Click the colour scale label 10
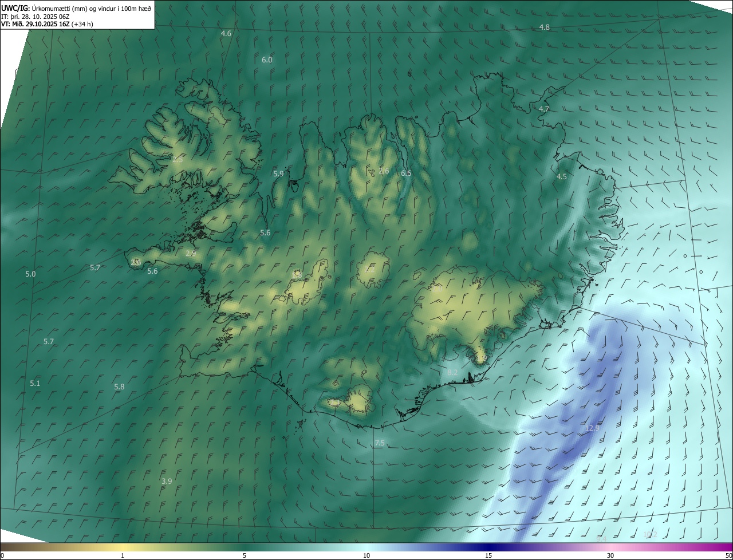Viewport: 733px width, 560px height. [x=366, y=556]
